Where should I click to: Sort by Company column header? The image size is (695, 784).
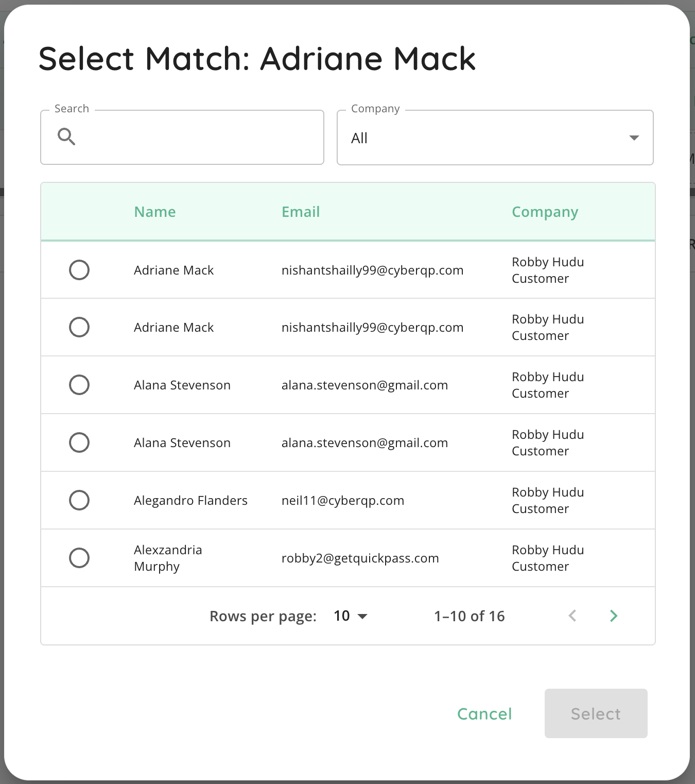(545, 212)
